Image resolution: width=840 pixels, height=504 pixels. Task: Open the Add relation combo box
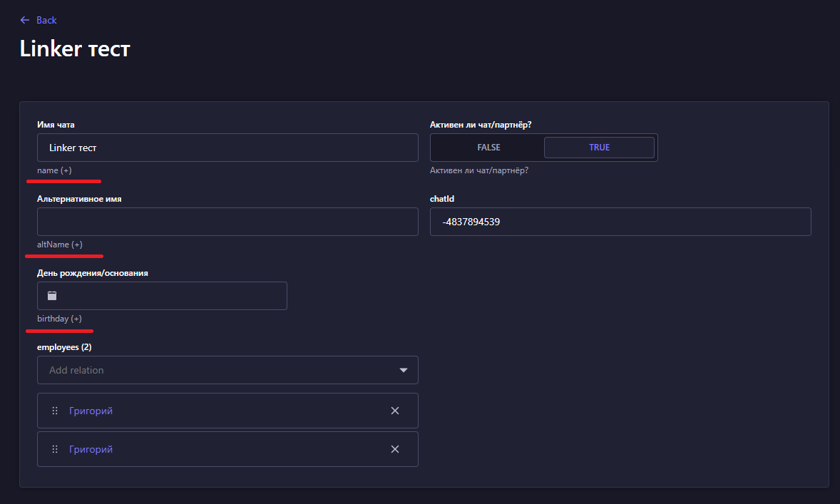point(214,371)
